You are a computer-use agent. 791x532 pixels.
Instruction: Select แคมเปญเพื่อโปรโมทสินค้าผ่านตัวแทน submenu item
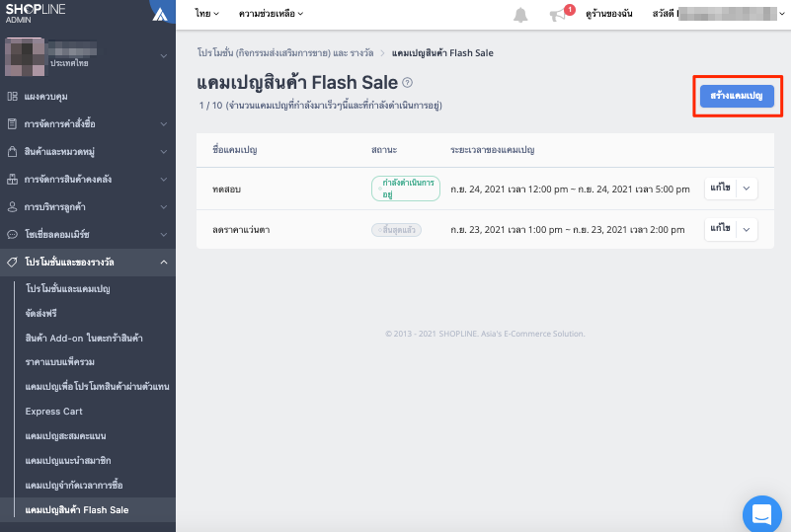click(98, 386)
